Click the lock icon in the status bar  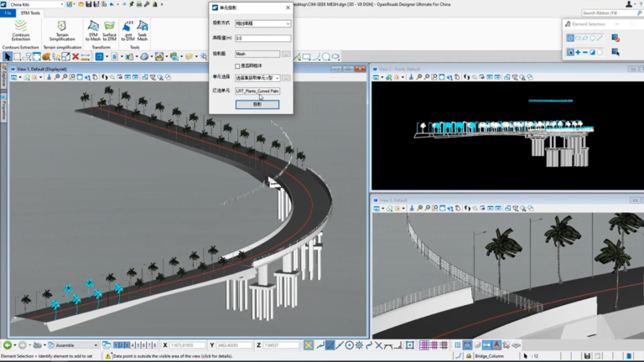[x=469, y=356]
